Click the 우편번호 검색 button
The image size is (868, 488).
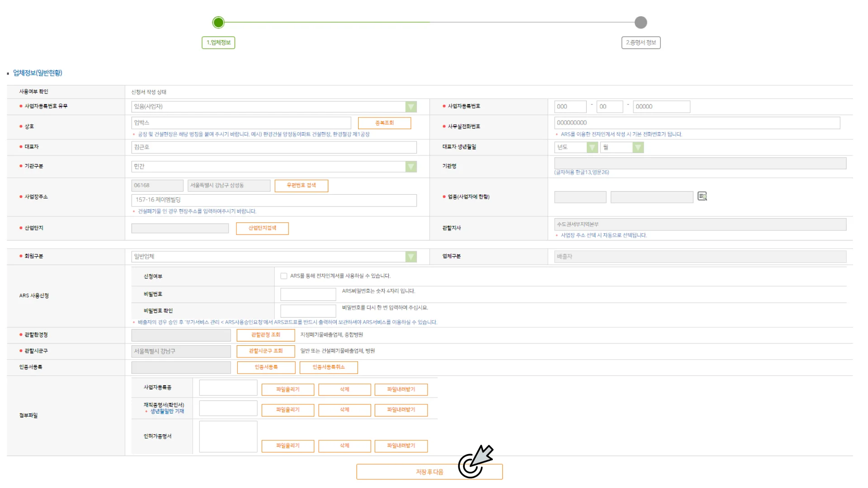(301, 185)
